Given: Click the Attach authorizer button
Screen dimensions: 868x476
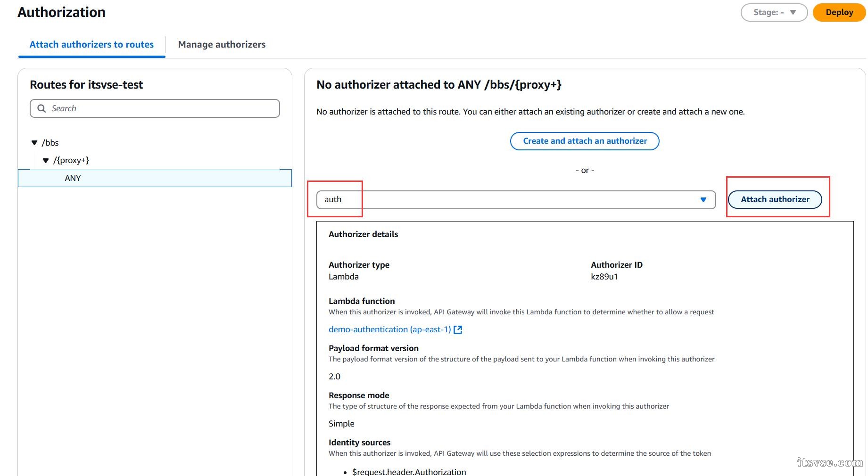Looking at the screenshot, I should coord(775,199).
